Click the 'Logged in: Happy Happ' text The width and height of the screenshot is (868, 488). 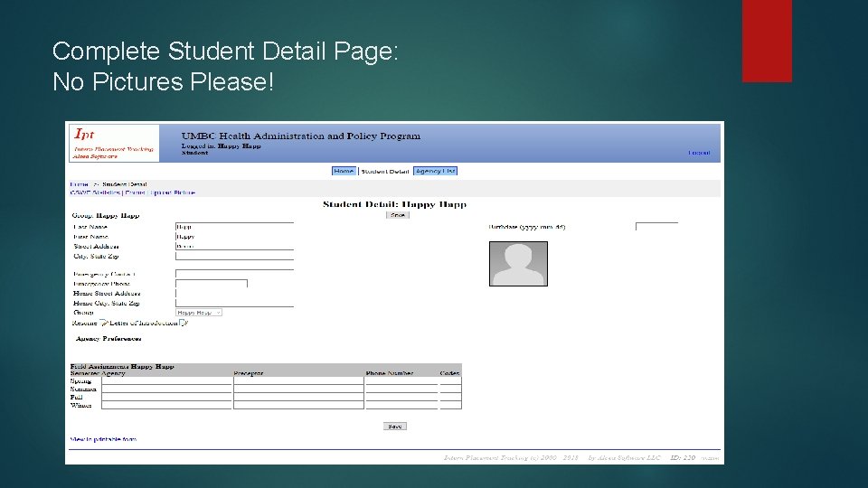pos(222,146)
